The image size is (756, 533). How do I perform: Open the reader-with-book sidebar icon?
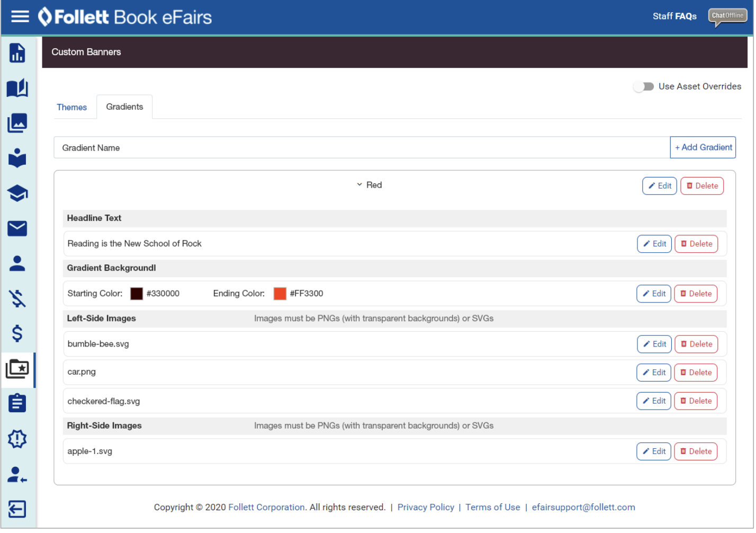pos(17,158)
